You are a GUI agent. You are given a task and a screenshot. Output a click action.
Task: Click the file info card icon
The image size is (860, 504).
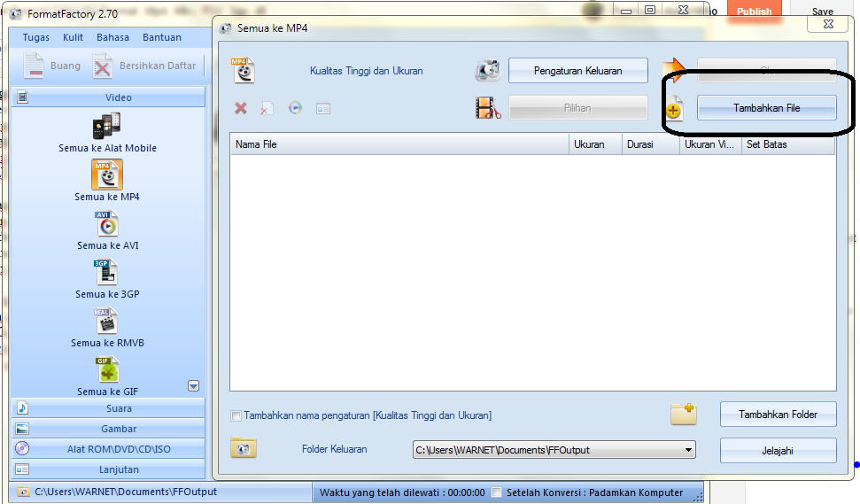(x=323, y=109)
